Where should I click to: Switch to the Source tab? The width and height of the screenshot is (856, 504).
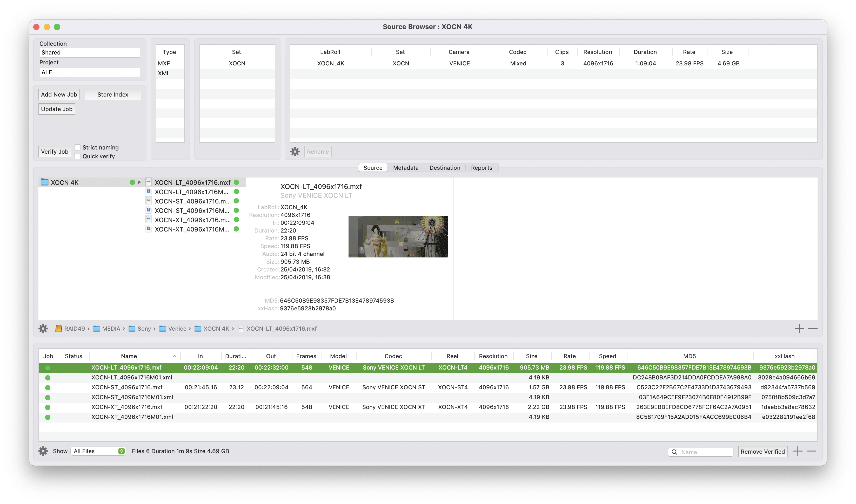pyautogui.click(x=373, y=167)
